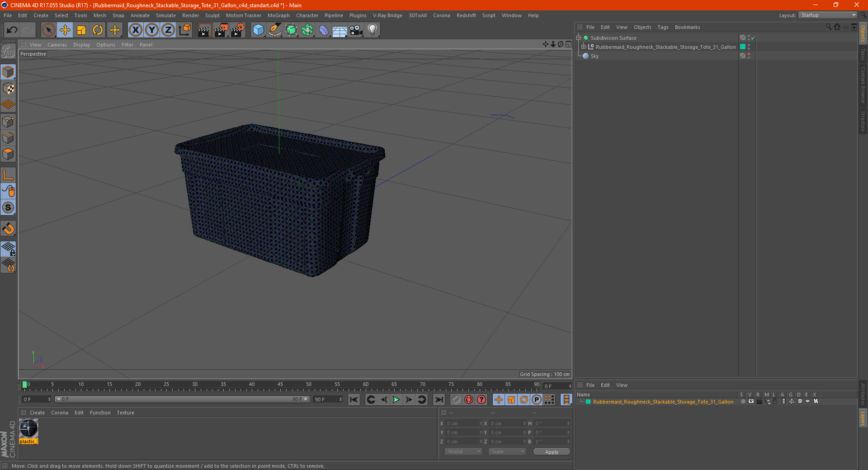Toggle Snap enable icon
The height and width of the screenshot is (470, 868).
point(8,229)
